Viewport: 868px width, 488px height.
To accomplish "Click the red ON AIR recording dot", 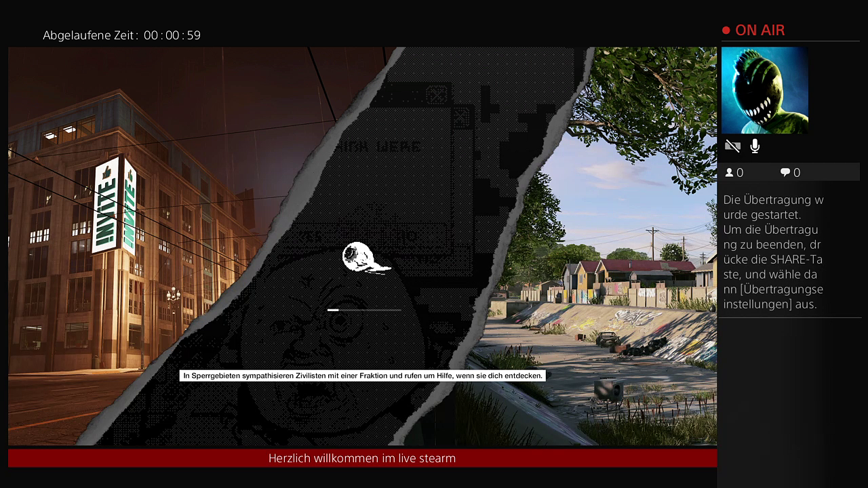I will [726, 30].
